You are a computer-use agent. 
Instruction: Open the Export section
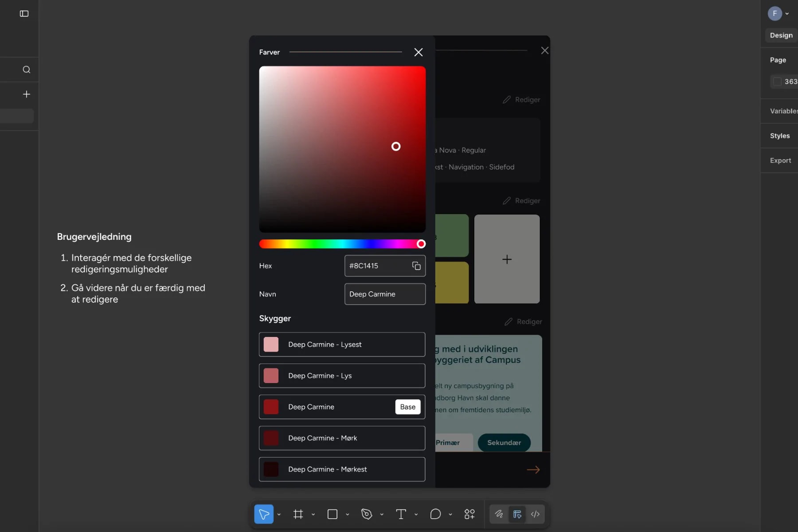780,160
